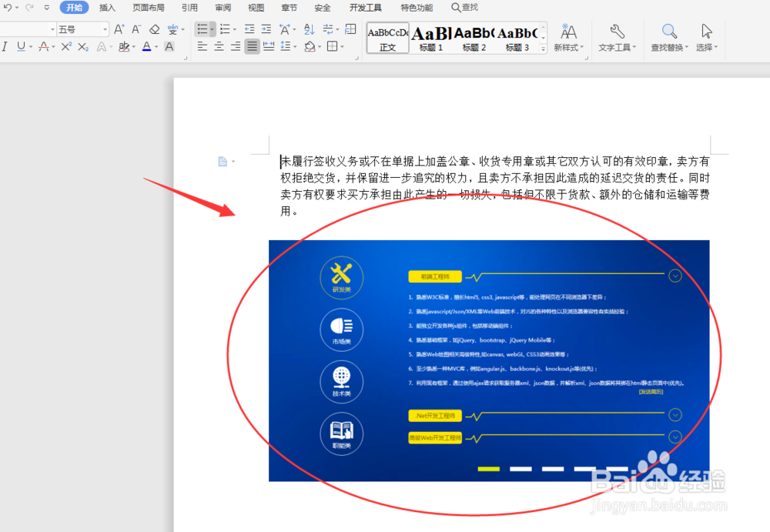Decrease the paragraph indent
This screenshot has height=532, width=770.
point(249,29)
